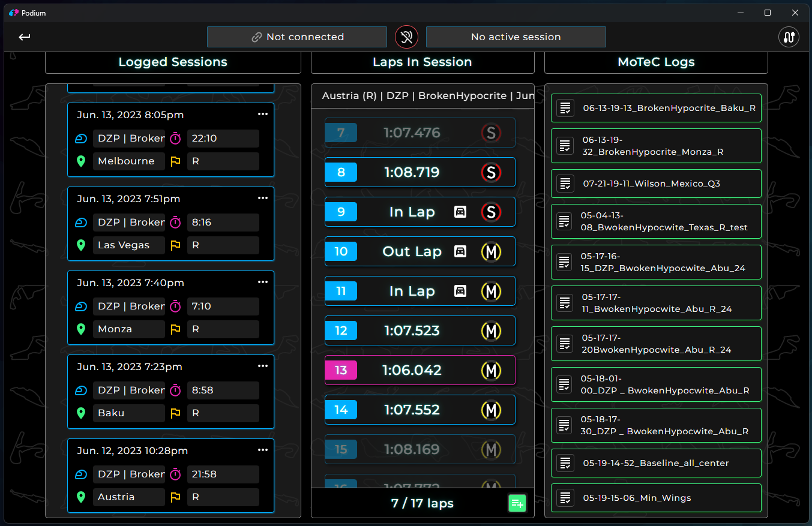This screenshot has width=812, height=526.
Task: Click the back arrow icon
Action: click(x=24, y=37)
